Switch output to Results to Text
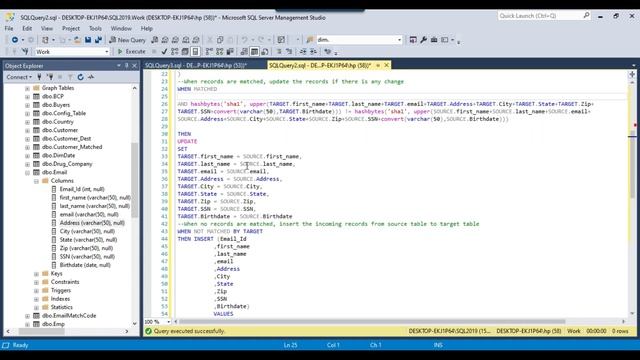 click(x=244, y=51)
